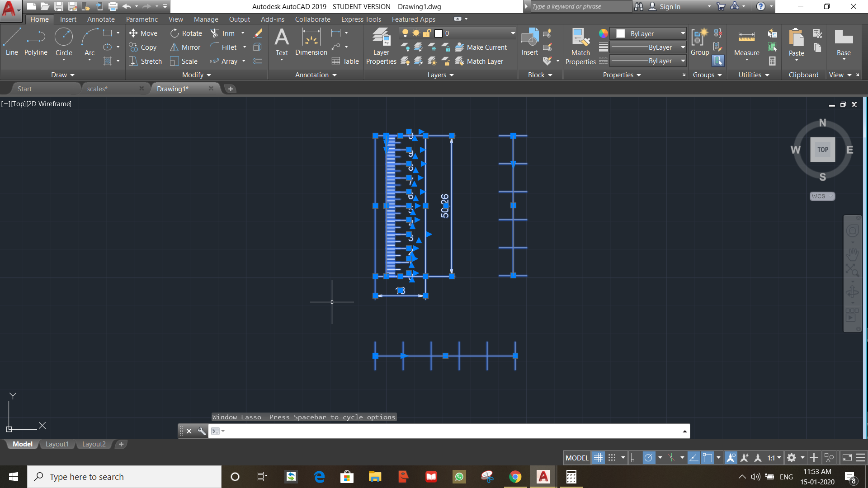Activate Match Properties
868x488 pixels.
coord(580,45)
